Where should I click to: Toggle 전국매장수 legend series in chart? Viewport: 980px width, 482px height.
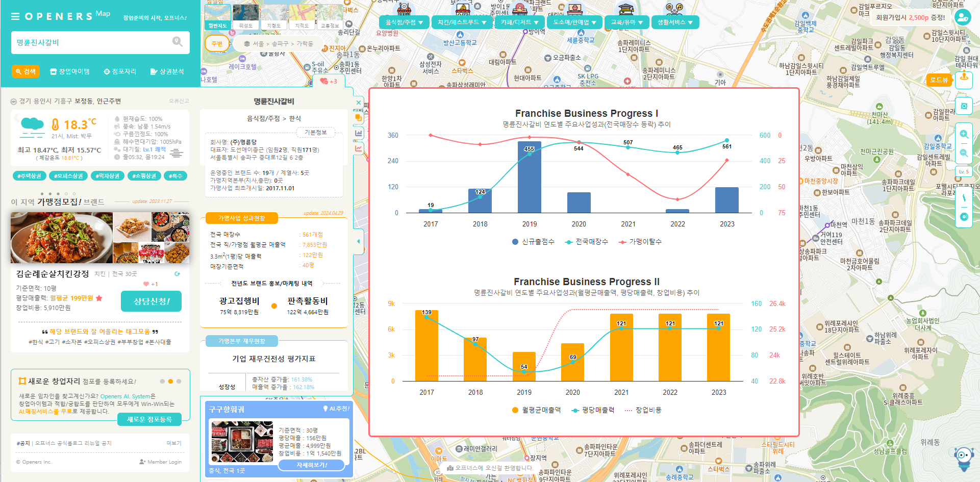[587, 242]
